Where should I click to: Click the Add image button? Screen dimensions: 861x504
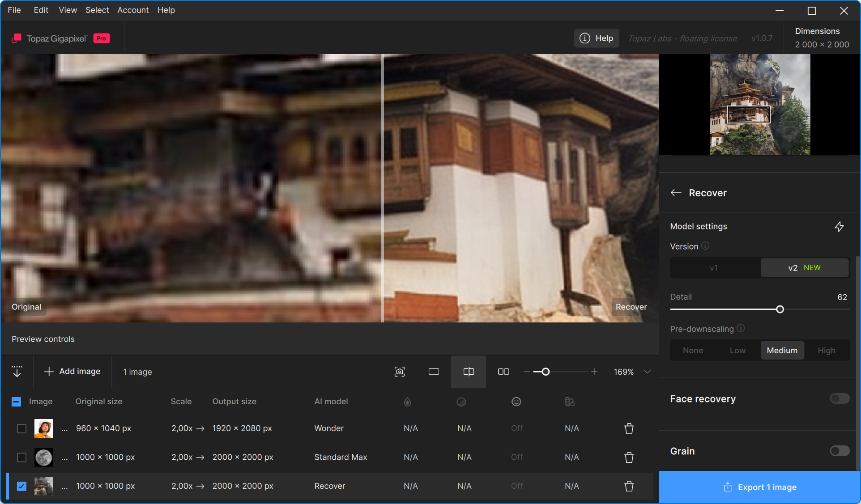(72, 372)
